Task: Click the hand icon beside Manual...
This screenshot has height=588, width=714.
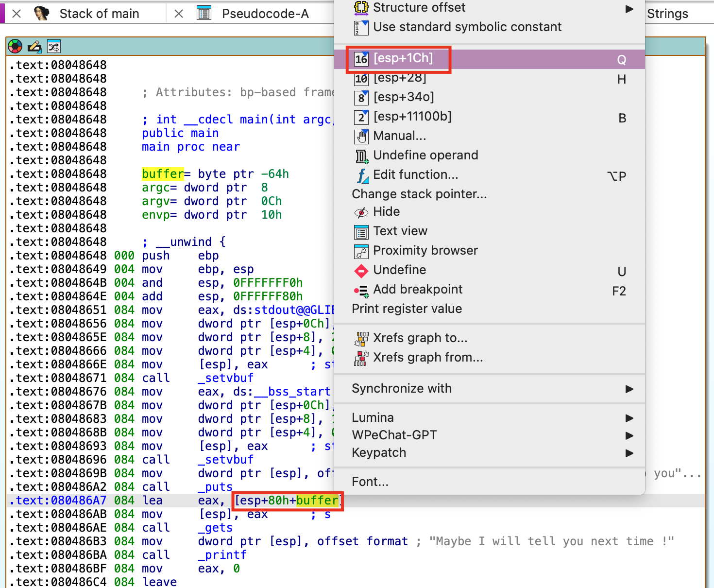Action: (361, 137)
